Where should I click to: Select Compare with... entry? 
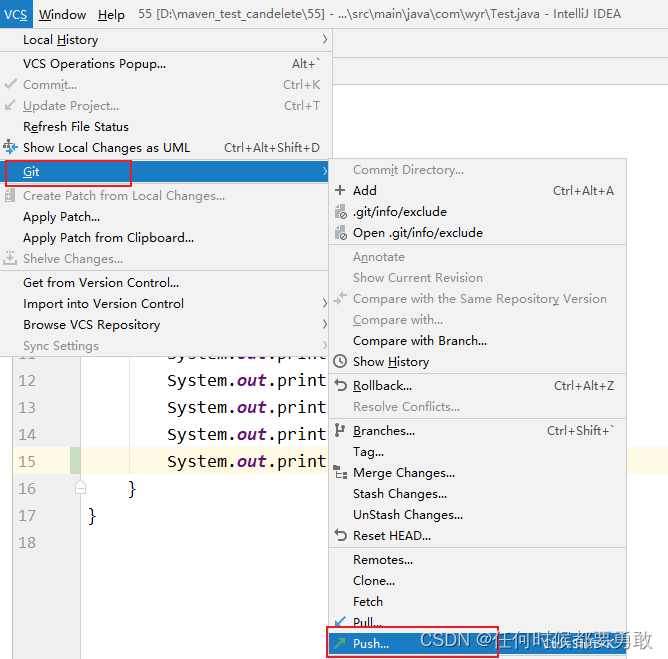point(478,319)
